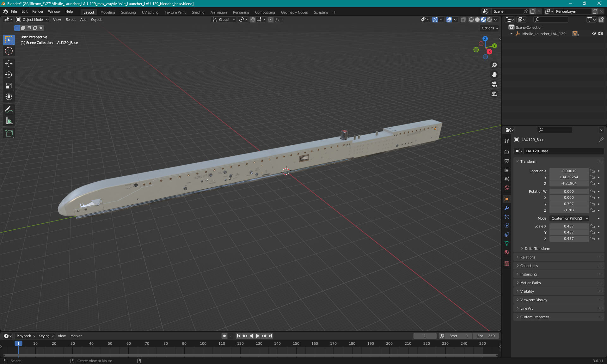
Task: Toggle camera view icon
Action: [494, 84]
